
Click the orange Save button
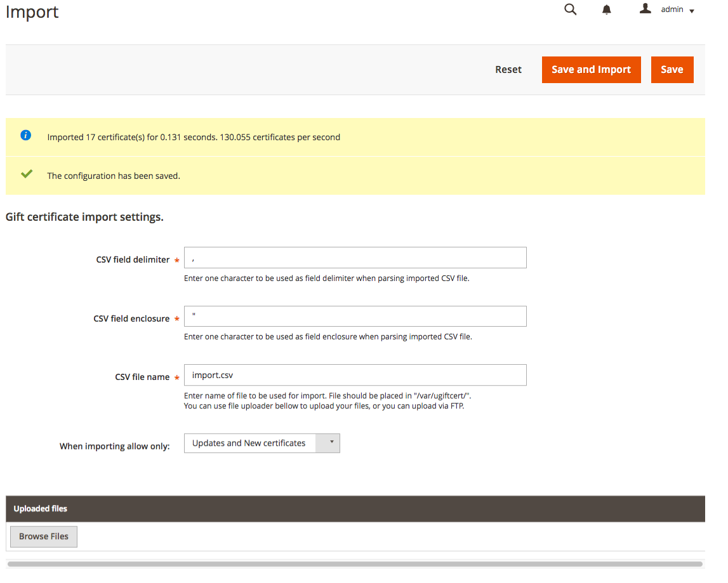coord(672,70)
